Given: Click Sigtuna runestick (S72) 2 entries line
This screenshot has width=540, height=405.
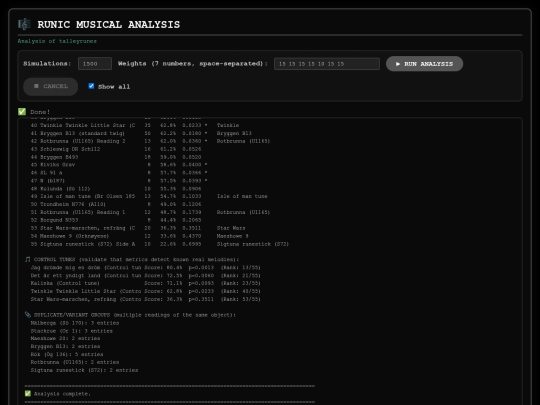Looking at the screenshot, I should pos(84,370).
